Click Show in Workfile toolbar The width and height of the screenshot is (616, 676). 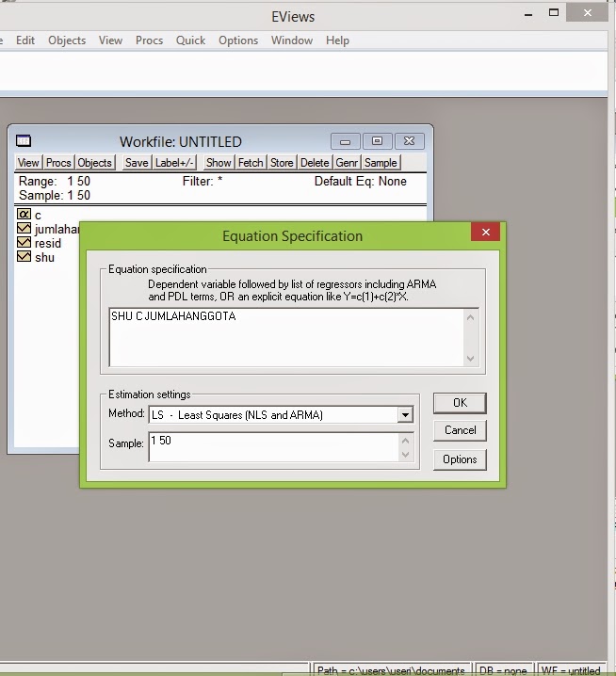(219, 163)
